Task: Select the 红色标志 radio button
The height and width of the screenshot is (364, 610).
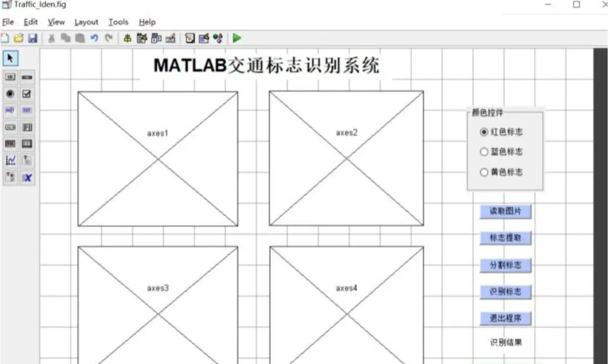Action: (x=501, y=132)
